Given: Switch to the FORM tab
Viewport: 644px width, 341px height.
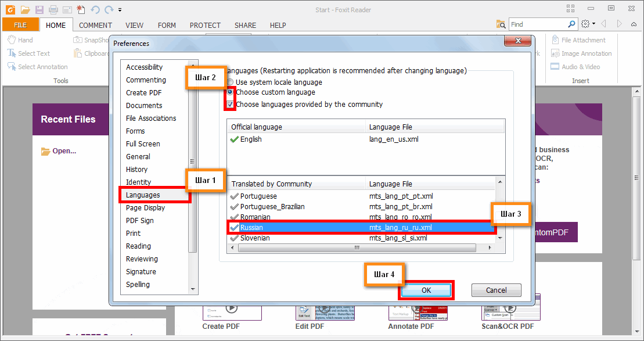Looking at the screenshot, I should click(167, 25).
